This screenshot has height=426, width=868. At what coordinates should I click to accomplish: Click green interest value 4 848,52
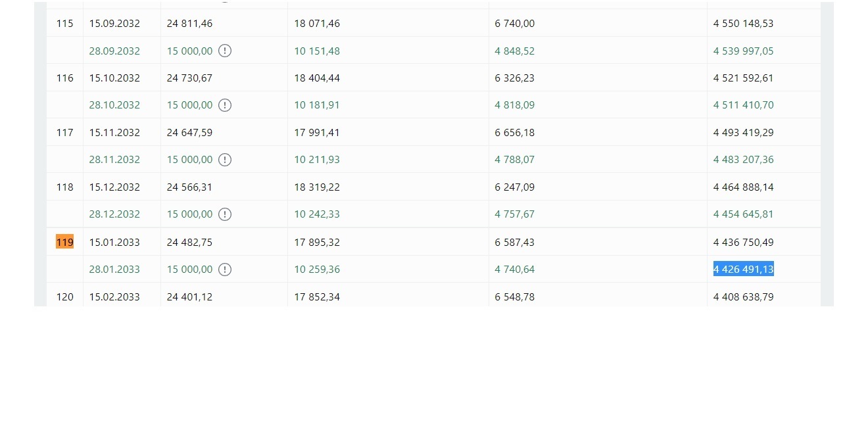515,51
